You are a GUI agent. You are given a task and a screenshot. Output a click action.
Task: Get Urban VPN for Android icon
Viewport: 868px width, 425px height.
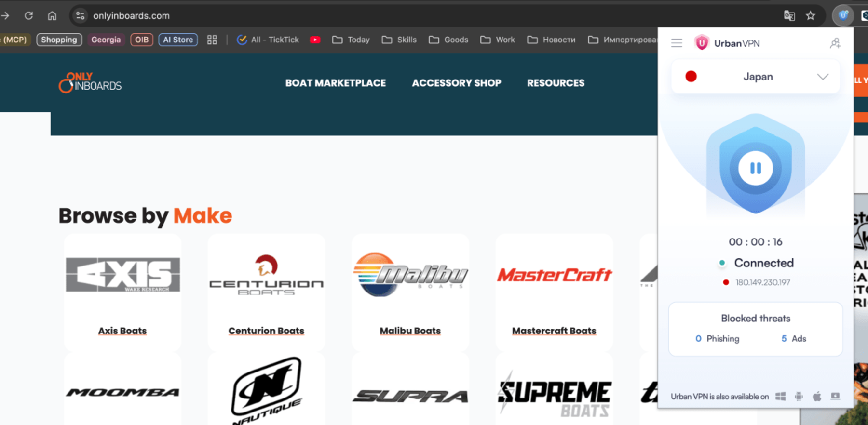[x=799, y=397]
